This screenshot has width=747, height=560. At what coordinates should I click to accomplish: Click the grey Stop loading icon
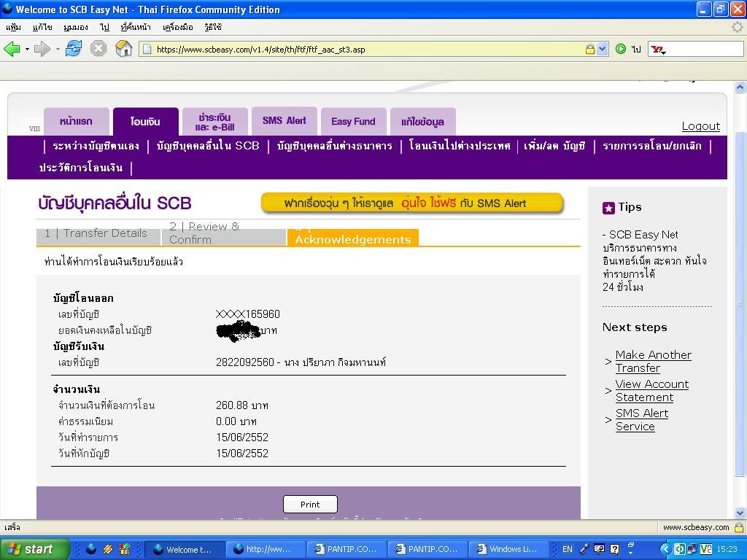coord(98,49)
